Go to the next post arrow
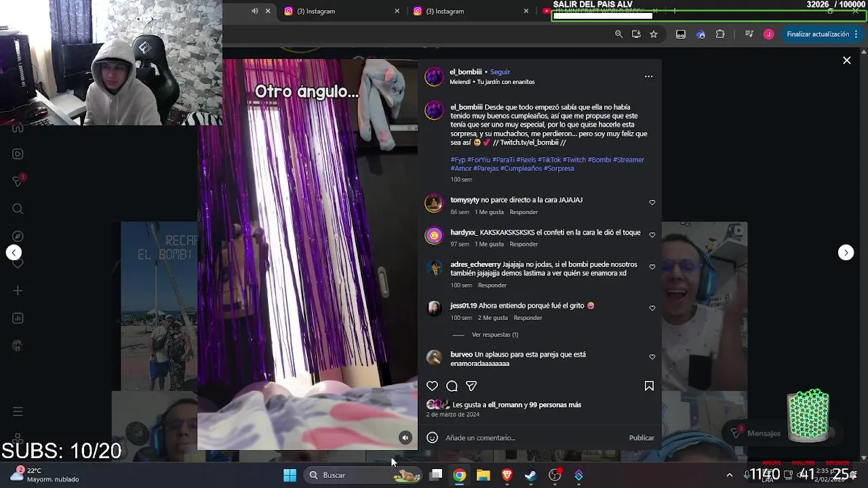Image resolution: width=868 pixels, height=488 pixels. coord(846,252)
